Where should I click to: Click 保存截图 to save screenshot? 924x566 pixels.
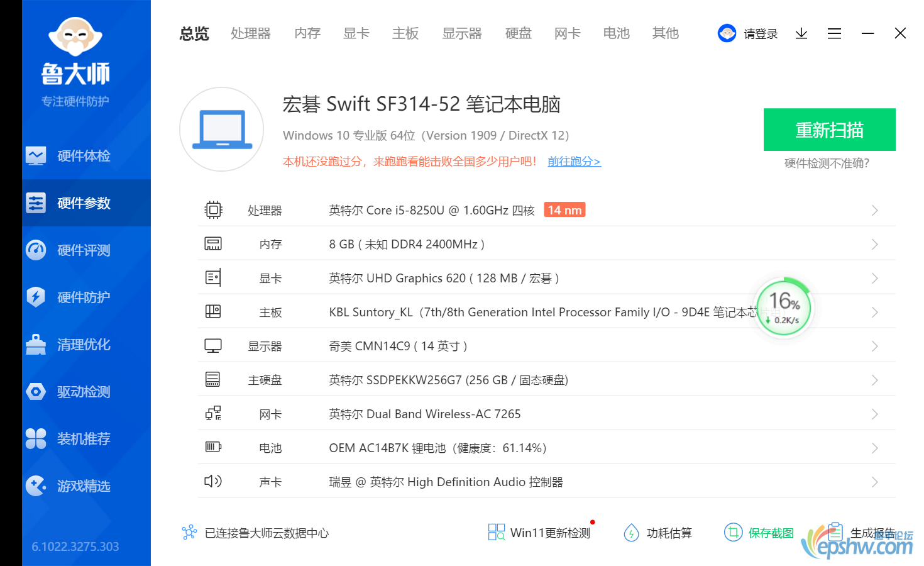[759, 533]
